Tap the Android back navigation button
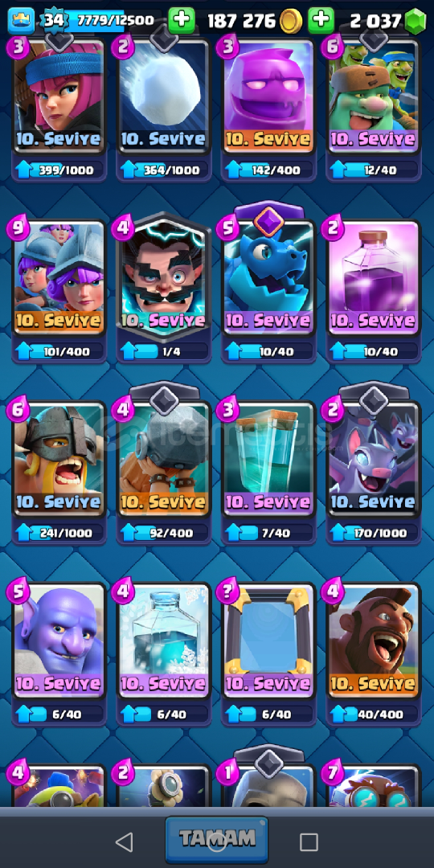434x868 pixels. pyautogui.click(x=125, y=842)
